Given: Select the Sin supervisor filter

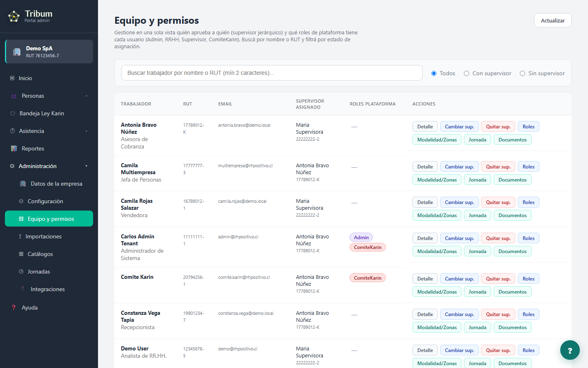Looking at the screenshot, I should click(x=522, y=74).
